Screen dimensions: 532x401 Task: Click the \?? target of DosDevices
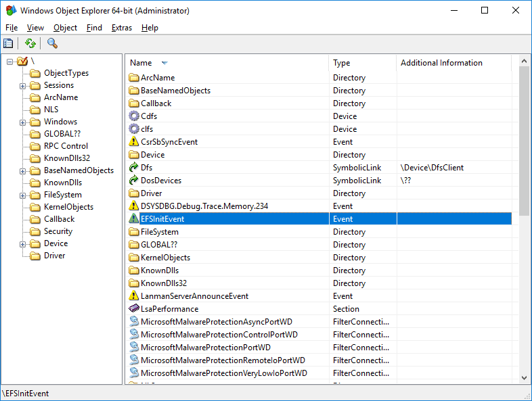tap(405, 181)
